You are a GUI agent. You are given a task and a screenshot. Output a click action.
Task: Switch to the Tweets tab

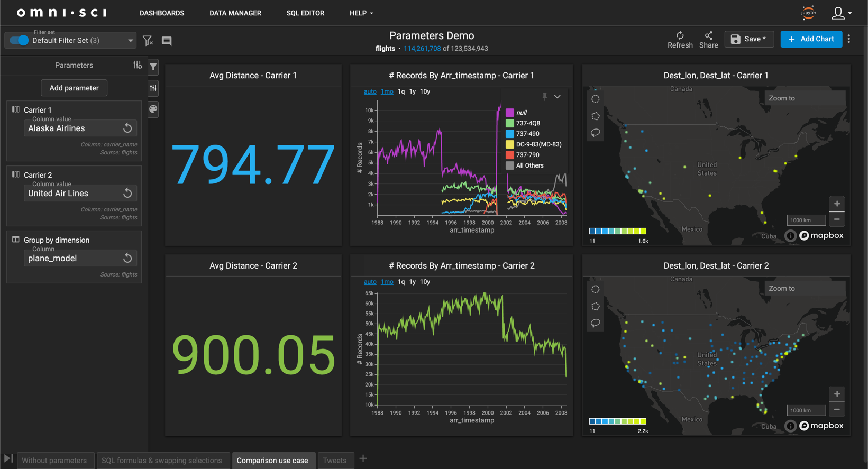[334, 461]
